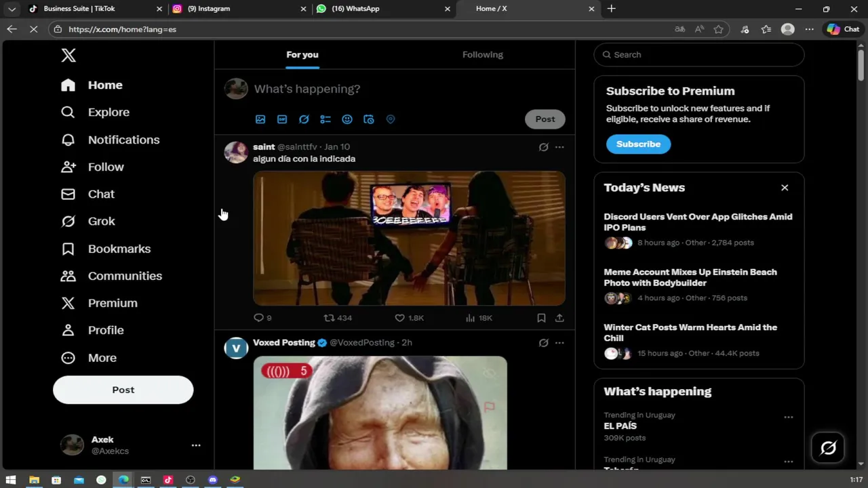Click the gray Post button in composer
This screenshot has height=488, width=868.
pyautogui.click(x=545, y=119)
